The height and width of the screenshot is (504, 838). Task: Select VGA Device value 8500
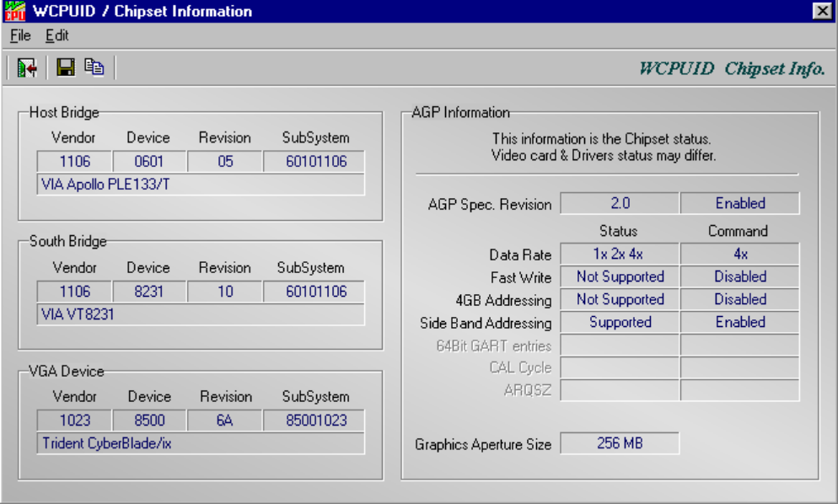149,420
